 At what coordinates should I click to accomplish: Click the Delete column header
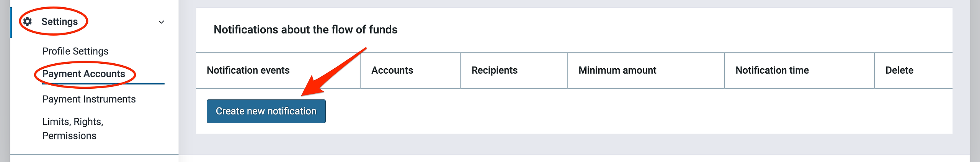[x=899, y=70]
